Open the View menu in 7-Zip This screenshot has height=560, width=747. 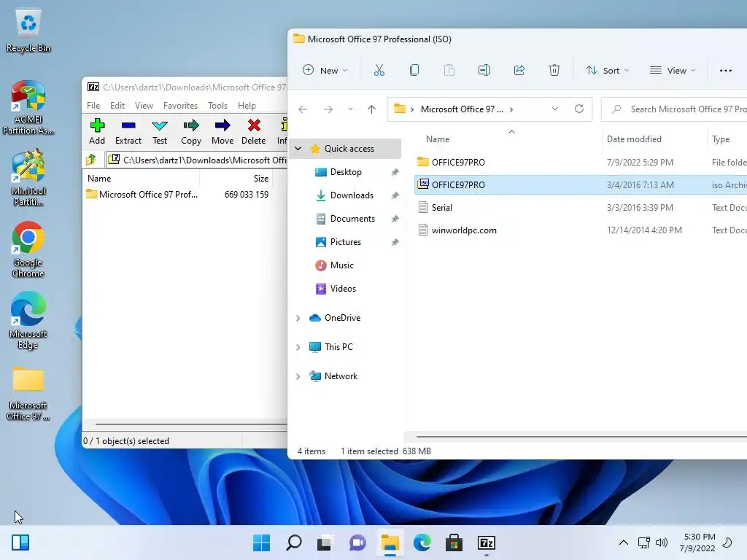coord(144,106)
